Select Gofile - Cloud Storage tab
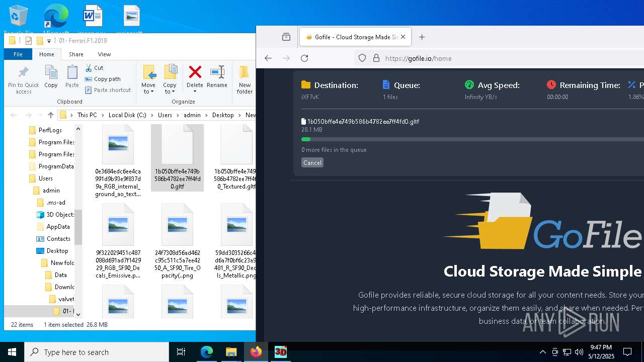The height and width of the screenshot is (362, 644). (x=356, y=37)
